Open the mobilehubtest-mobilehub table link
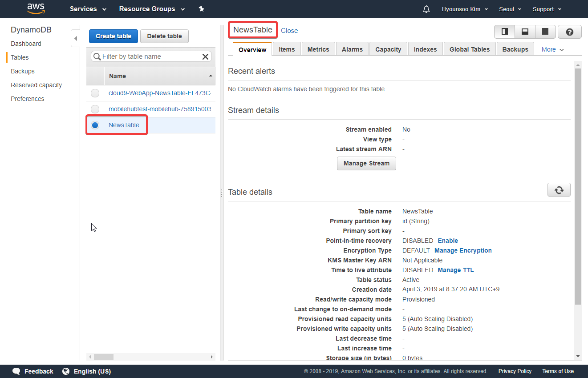The image size is (588, 378). 160,109
